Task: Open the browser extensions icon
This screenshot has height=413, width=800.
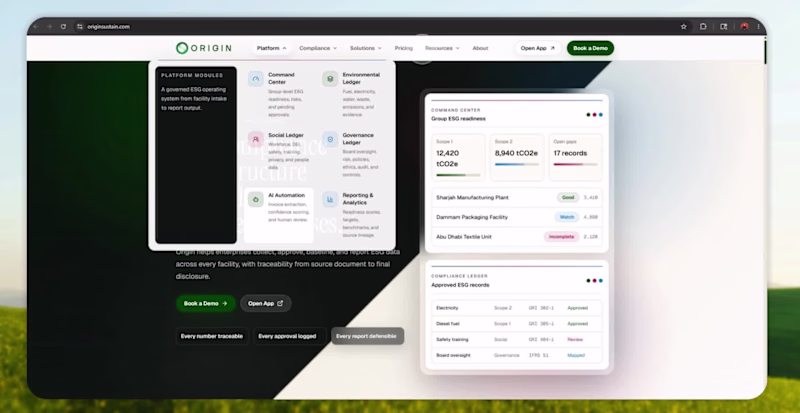Action: (x=703, y=27)
